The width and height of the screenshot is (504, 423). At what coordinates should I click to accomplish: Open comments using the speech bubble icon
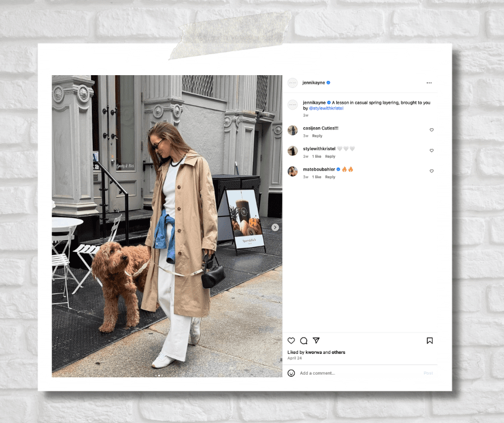pyautogui.click(x=303, y=340)
